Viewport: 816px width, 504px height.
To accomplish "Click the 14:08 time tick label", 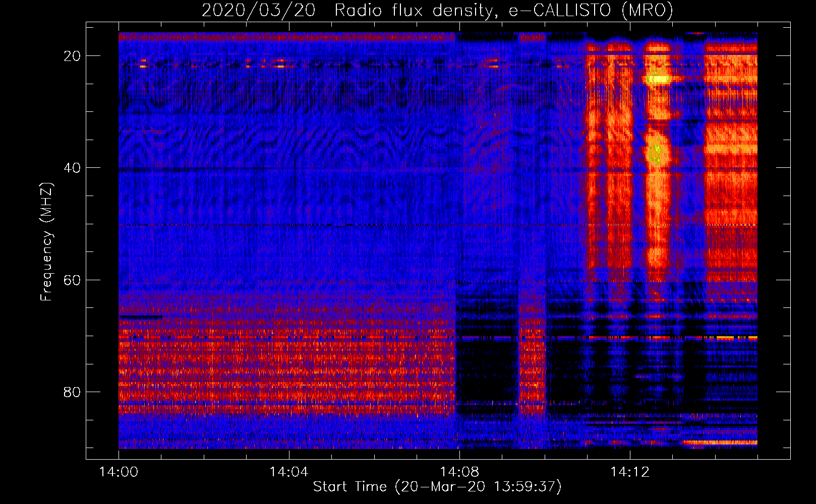I will tap(459, 472).
